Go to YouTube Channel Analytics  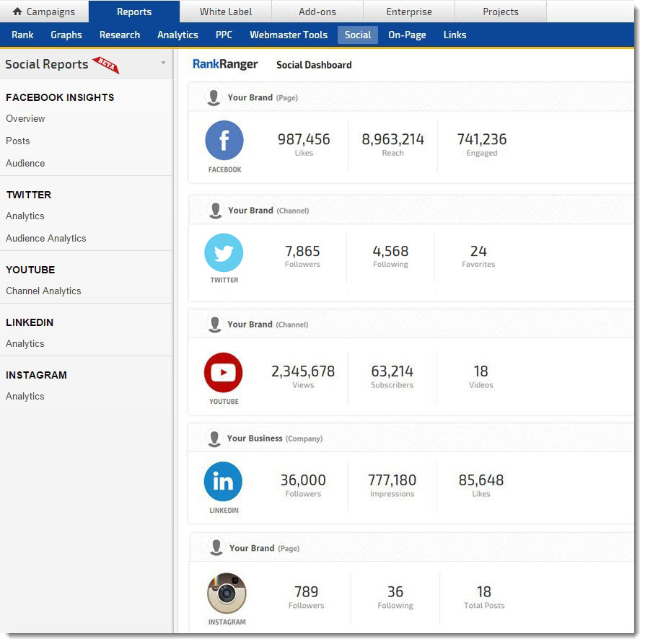pyautogui.click(x=43, y=291)
